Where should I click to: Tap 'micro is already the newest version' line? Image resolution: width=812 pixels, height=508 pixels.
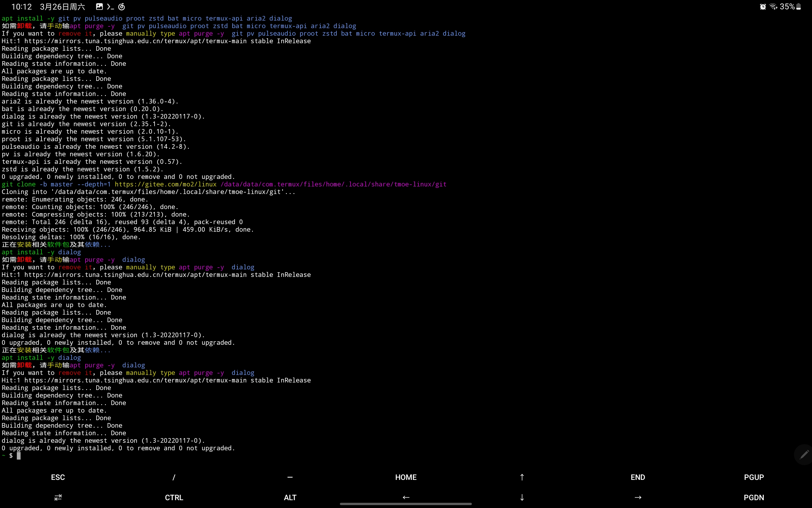(x=90, y=131)
